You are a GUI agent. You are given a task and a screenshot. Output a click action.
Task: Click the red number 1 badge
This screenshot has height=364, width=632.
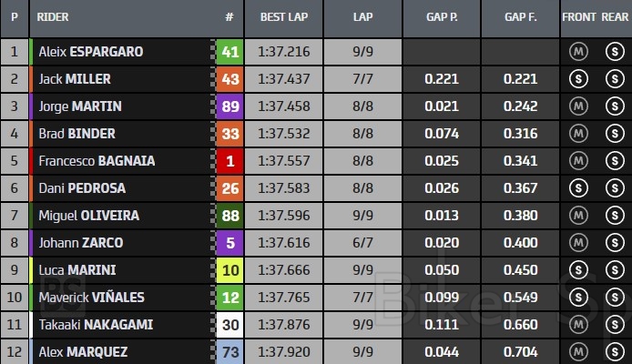click(x=230, y=161)
